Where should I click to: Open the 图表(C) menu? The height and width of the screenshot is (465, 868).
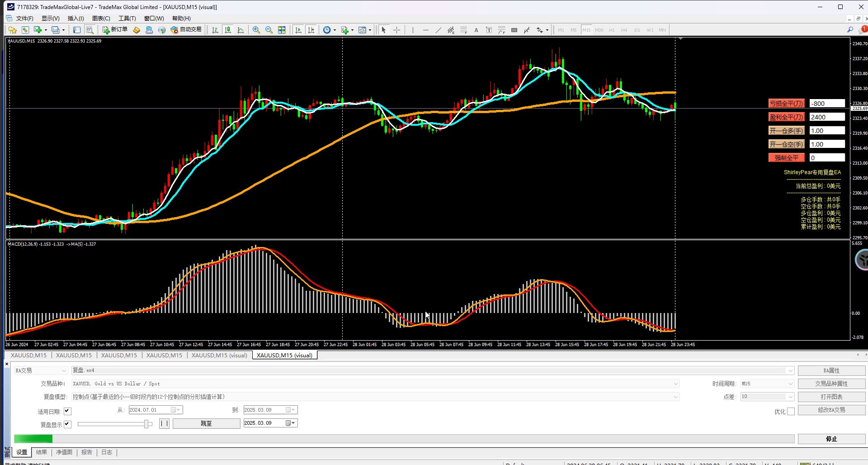[x=101, y=19]
